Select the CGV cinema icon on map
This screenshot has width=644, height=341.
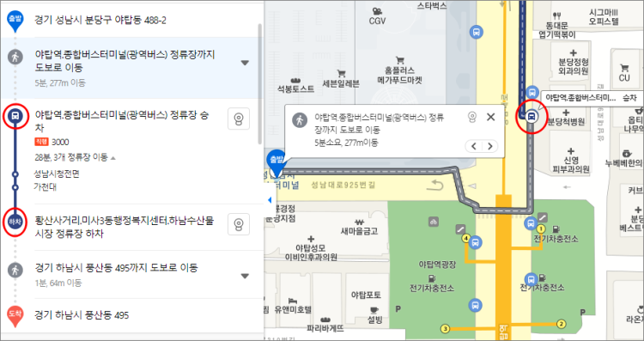point(377,11)
